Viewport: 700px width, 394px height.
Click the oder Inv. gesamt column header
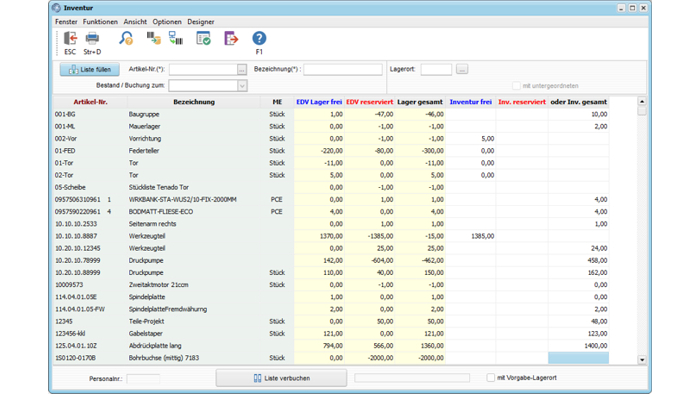point(579,102)
